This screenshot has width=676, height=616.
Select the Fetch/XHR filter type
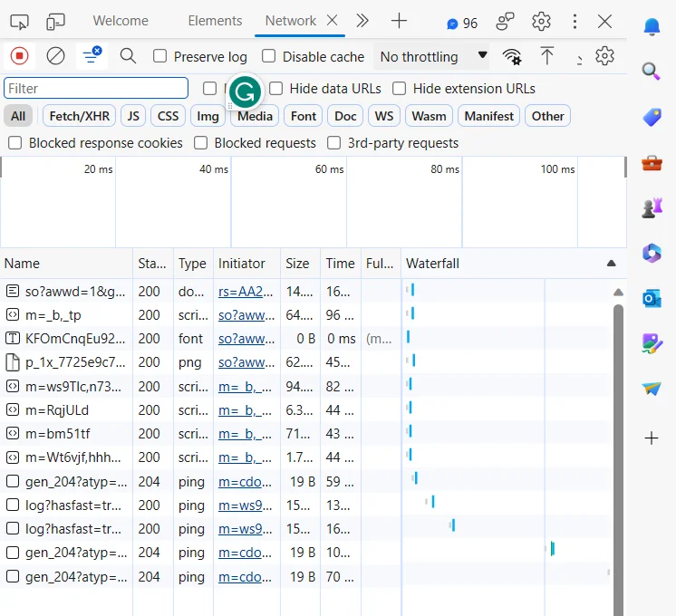[x=79, y=116]
